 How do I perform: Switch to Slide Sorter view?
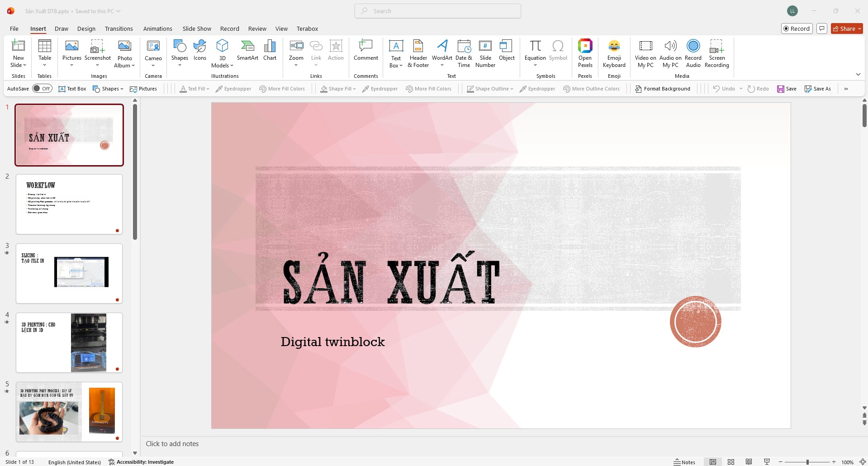[731, 462]
